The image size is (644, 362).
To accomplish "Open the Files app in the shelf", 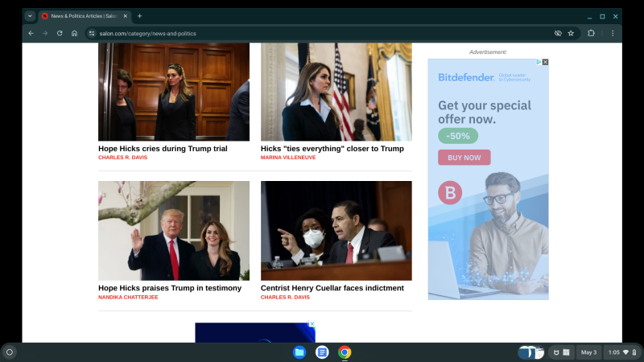I will pyautogui.click(x=299, y=352).
